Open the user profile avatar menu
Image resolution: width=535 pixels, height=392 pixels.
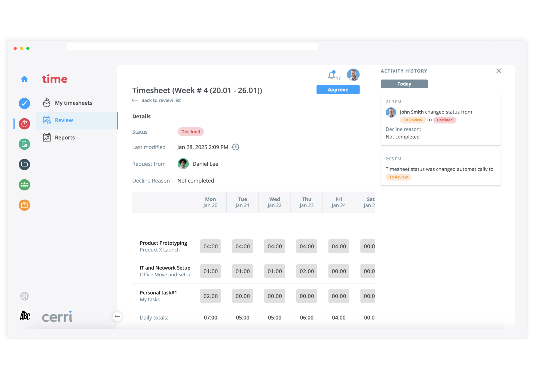(353, 75)
